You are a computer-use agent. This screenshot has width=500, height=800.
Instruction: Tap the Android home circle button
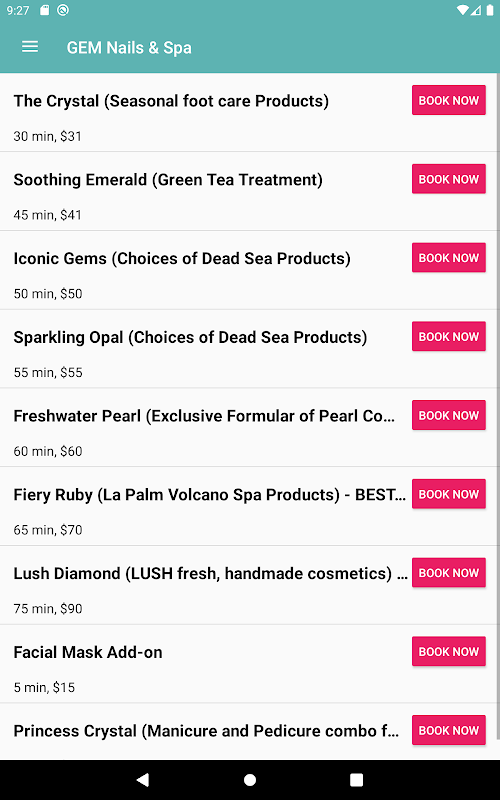tap(250, 780)
